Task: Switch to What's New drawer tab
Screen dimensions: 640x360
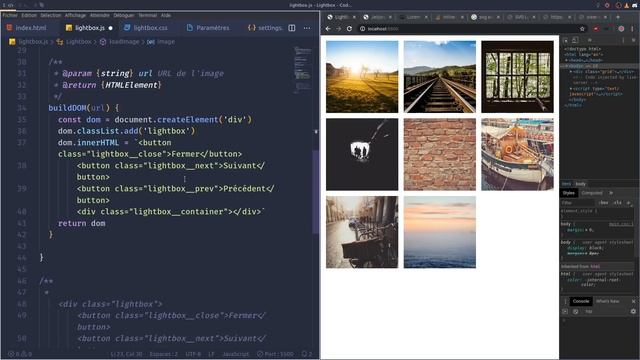Action: point(607,301)
